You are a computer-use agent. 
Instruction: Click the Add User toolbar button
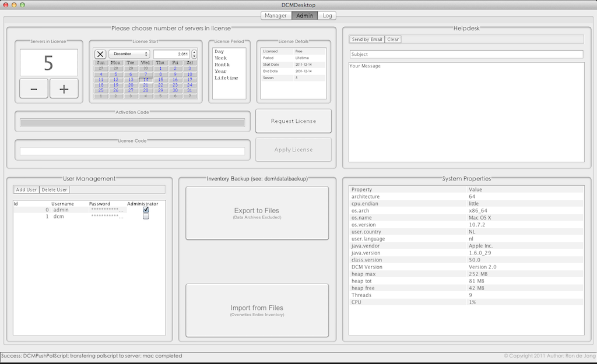pyautogui.click(x=26, y=189)
